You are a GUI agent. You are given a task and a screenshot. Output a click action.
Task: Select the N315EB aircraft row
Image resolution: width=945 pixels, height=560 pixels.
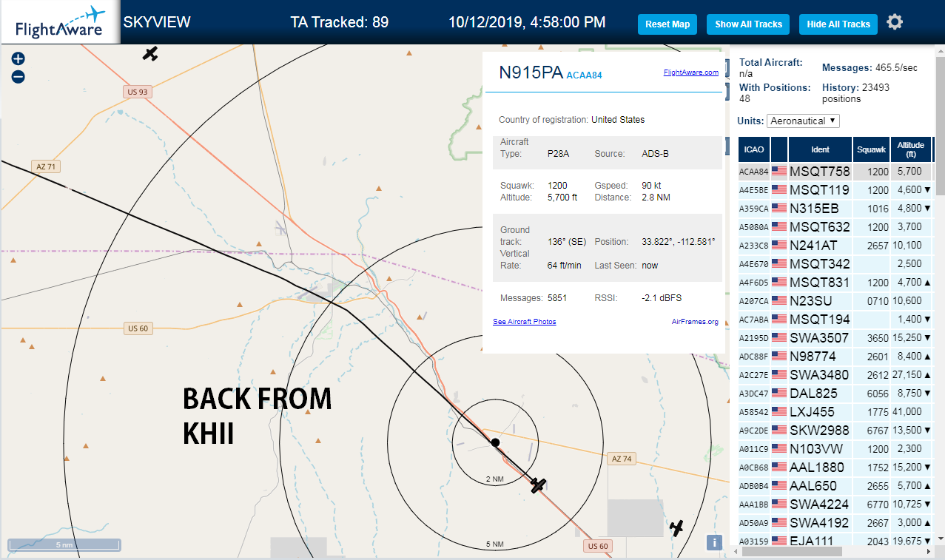835,208
